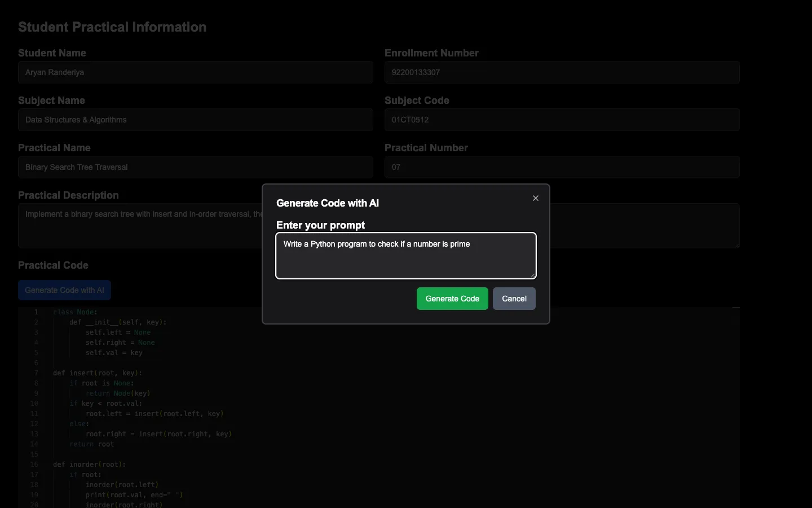Click the green Generate Code button

click(x=452, y=299)
